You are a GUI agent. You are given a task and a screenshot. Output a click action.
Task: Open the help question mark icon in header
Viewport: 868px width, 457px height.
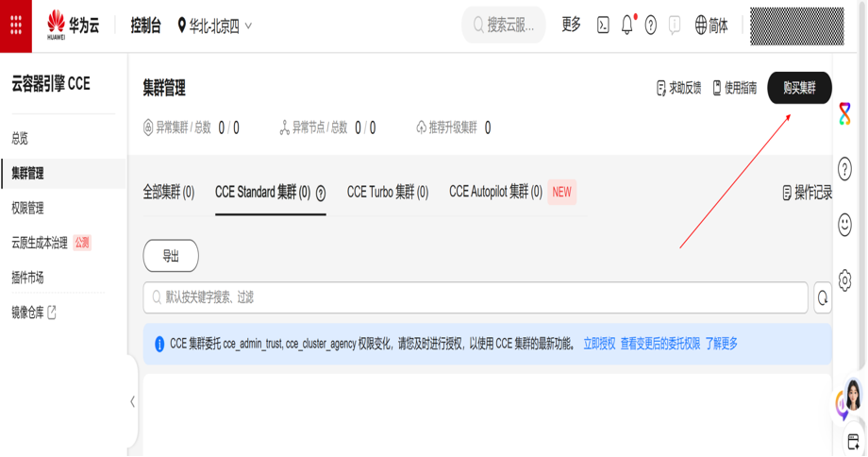[651, 25]
